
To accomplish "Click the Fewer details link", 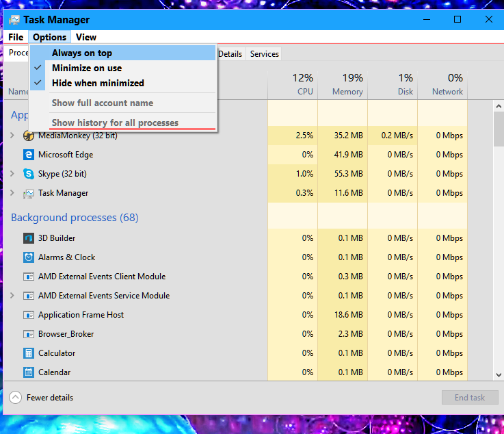I will (x=50, y=398).
